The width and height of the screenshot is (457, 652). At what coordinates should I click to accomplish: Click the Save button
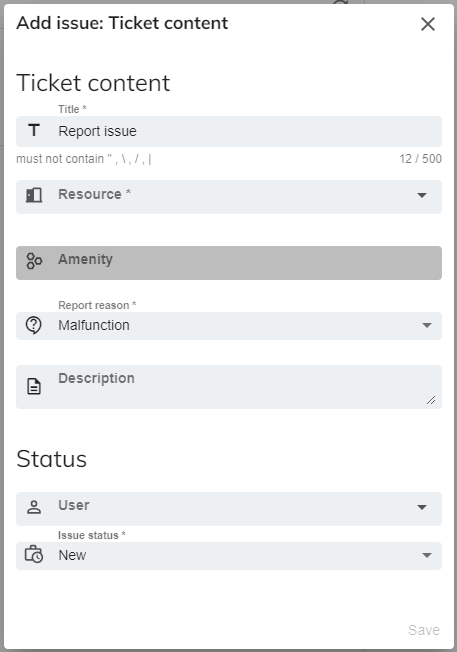(x=424, y=630)
